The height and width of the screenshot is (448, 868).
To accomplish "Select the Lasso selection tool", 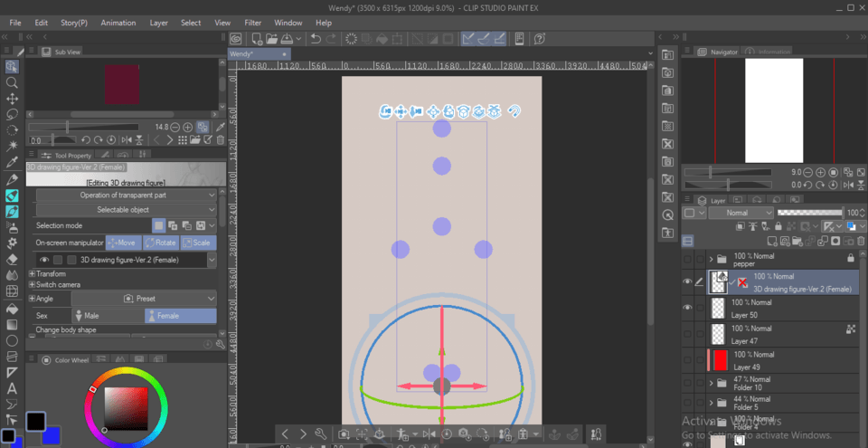I will click(x=12, y=115).
